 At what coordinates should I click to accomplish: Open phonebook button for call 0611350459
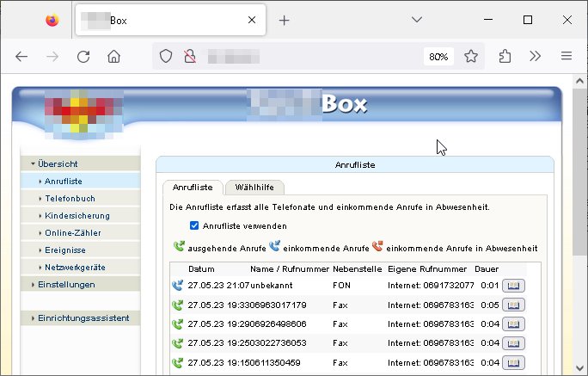(513, 363)
